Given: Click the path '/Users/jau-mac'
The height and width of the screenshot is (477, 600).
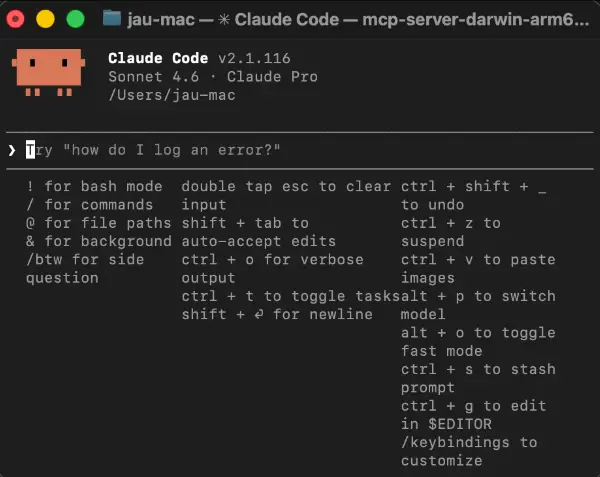Looking at the screenshot, I should (172, 95).
